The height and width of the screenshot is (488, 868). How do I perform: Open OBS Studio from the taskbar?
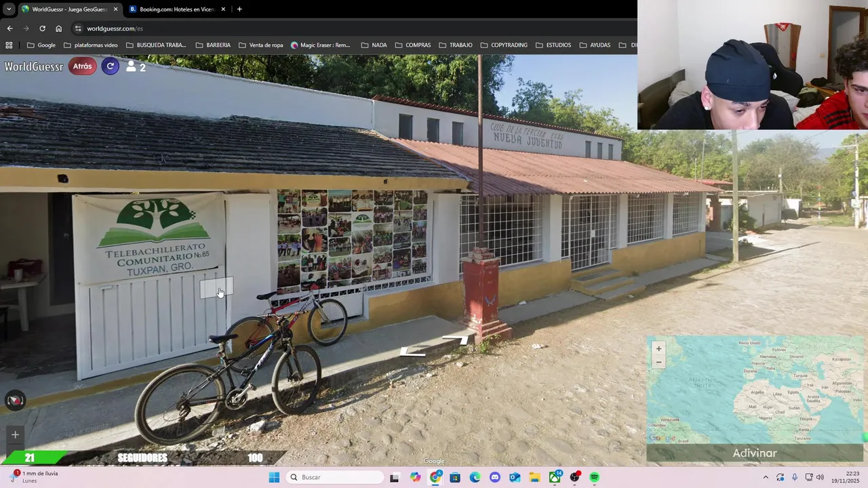[x=575, y=477]
